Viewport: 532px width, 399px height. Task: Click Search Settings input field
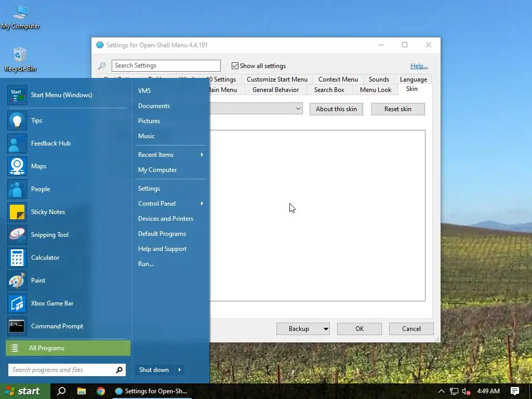[166, 65]
